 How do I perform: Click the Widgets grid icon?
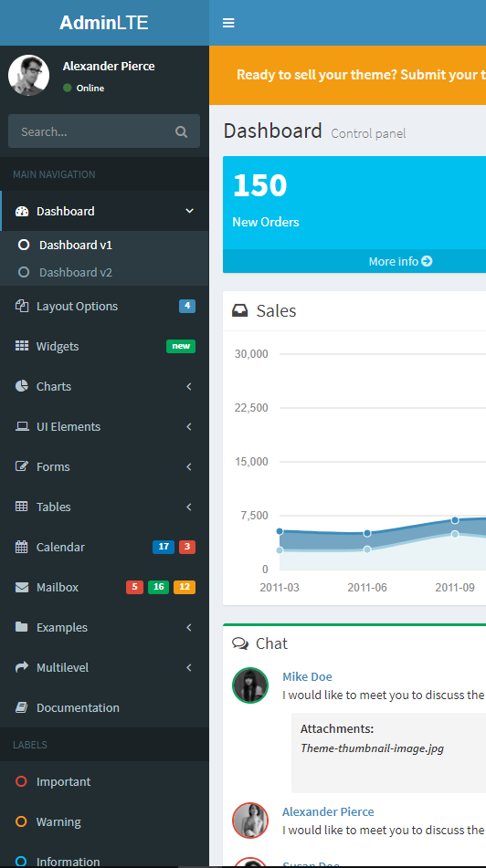point(22,346)
